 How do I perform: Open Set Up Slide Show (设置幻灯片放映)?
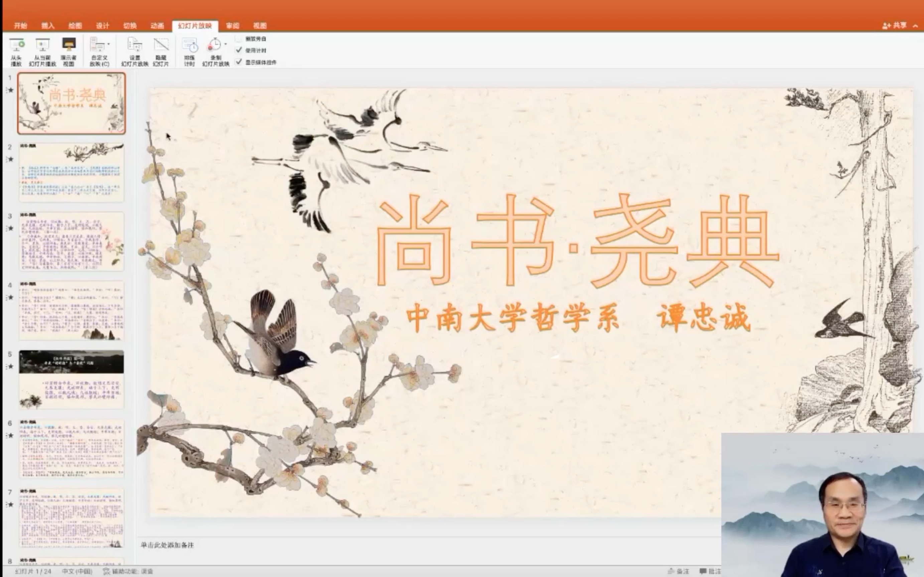[x=135, y=52]
